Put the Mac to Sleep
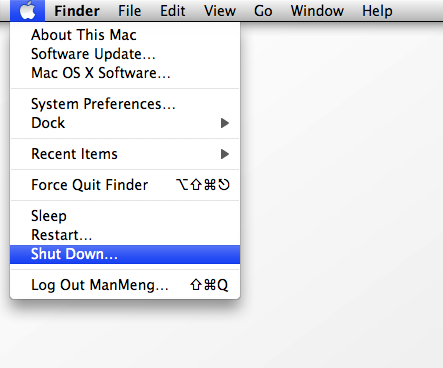This screenshot has height=368, width=443. click(x=125, y=216)
